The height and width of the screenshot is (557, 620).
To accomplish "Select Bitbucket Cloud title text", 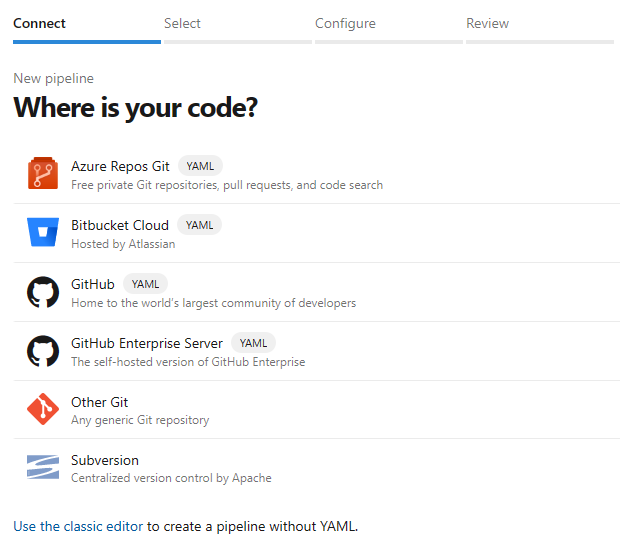I will point(120,225).
